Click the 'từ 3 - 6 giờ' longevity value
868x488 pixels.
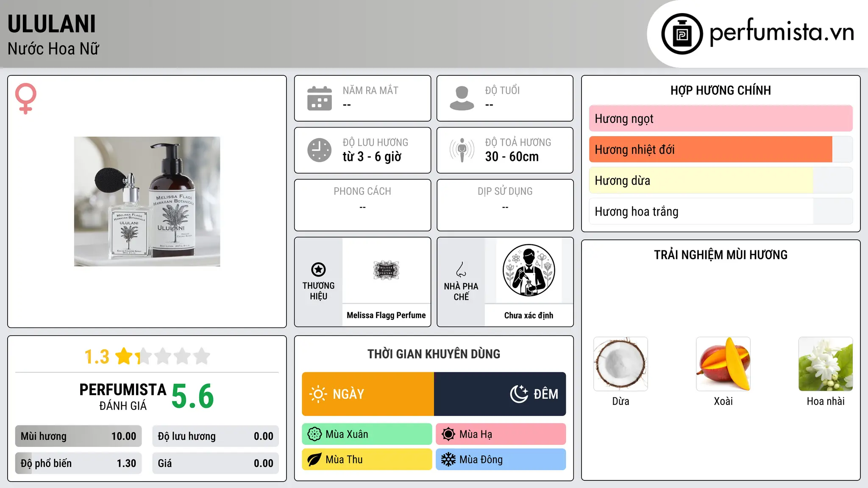372,157
